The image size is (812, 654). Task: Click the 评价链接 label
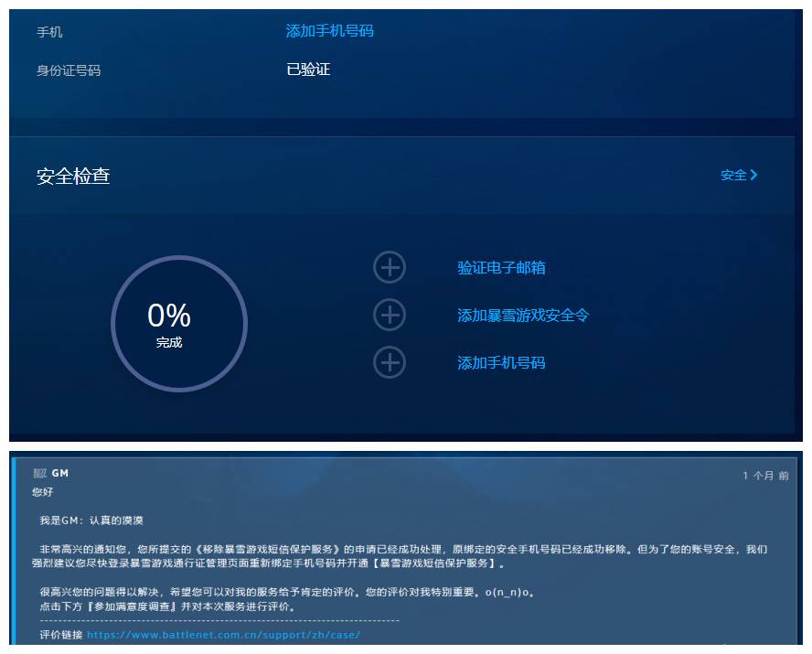pyautogui.click(x=61, y=635)
